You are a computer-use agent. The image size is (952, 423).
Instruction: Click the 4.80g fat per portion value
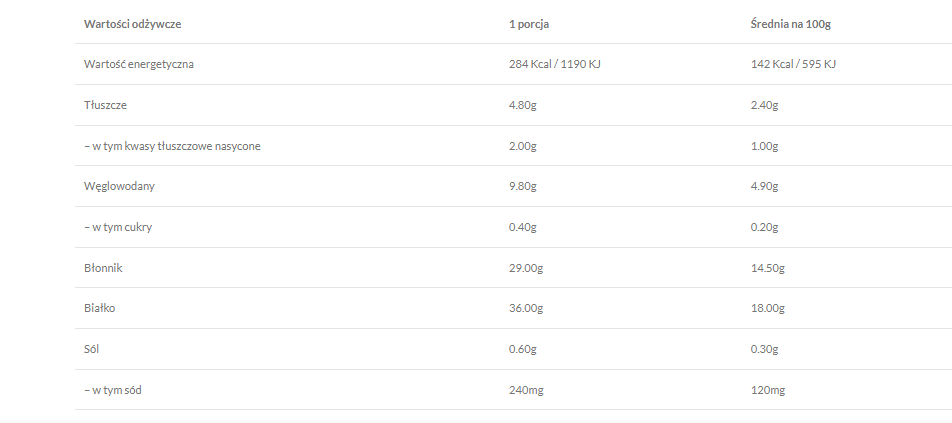click(523, 105)
